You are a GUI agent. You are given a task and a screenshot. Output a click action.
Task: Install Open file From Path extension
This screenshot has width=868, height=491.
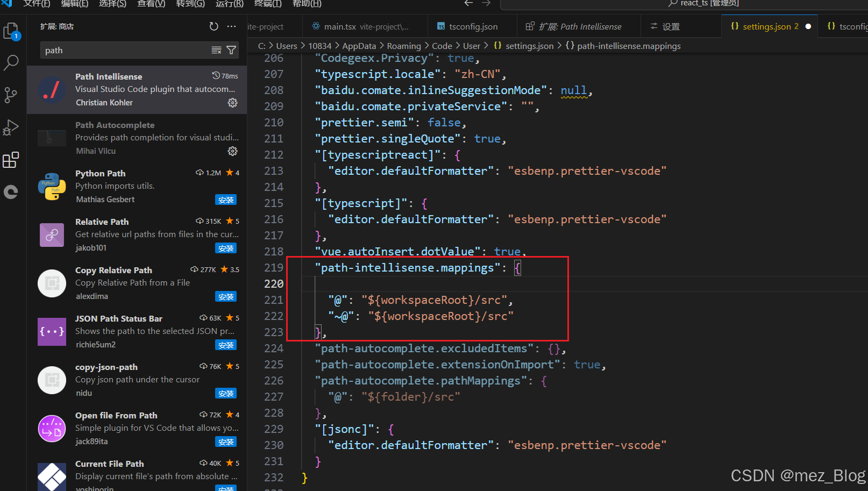click(x=226, y=442)
